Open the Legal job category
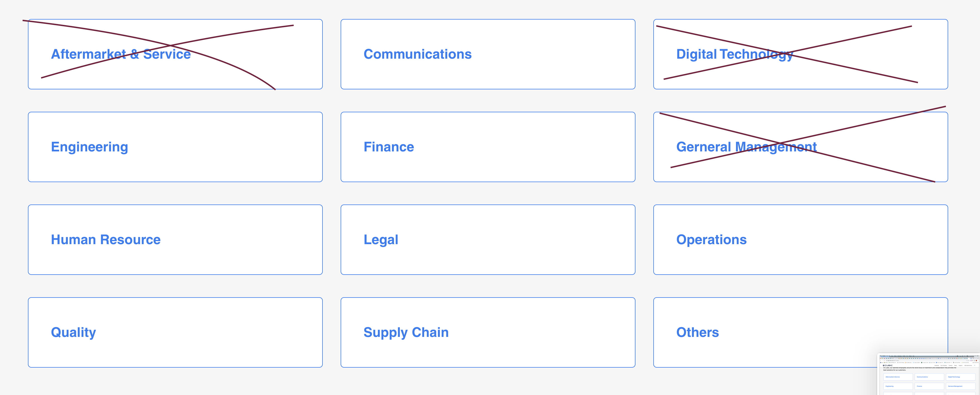Viewport: 980px width, 395px height. pos(488,240)
